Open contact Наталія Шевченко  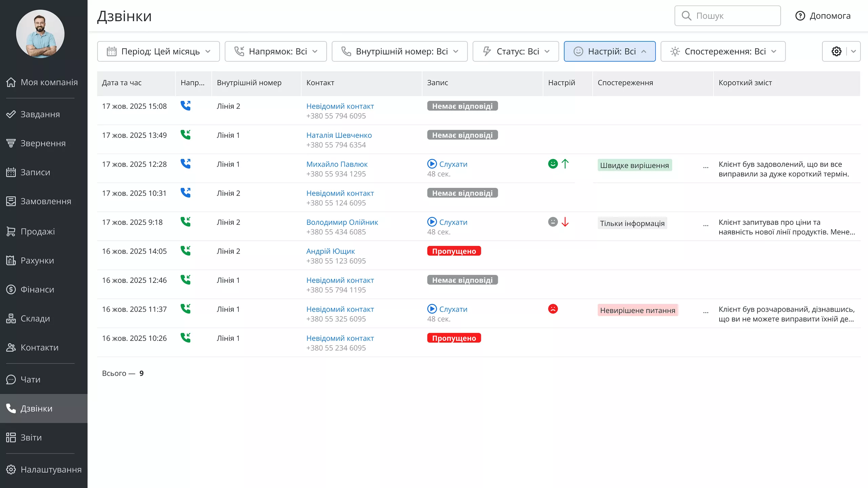point(339,135)
